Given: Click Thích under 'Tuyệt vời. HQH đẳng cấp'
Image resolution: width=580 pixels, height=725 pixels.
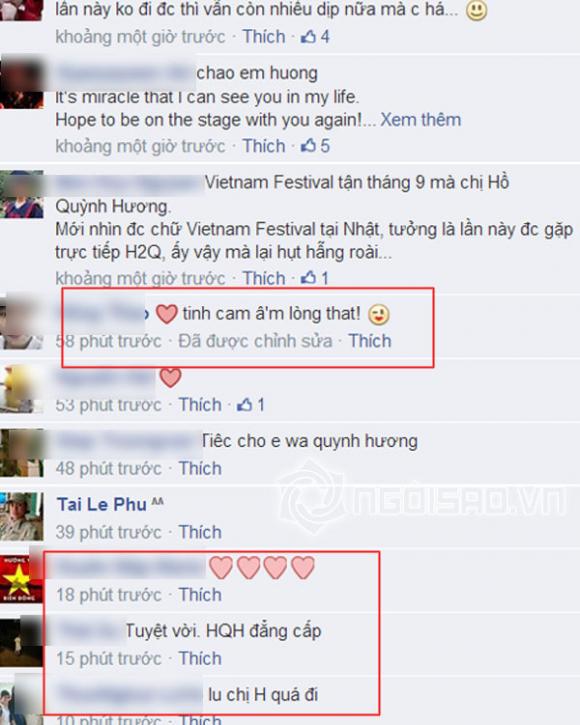Looking at the screenshot, I should click(x=200, y=658).
